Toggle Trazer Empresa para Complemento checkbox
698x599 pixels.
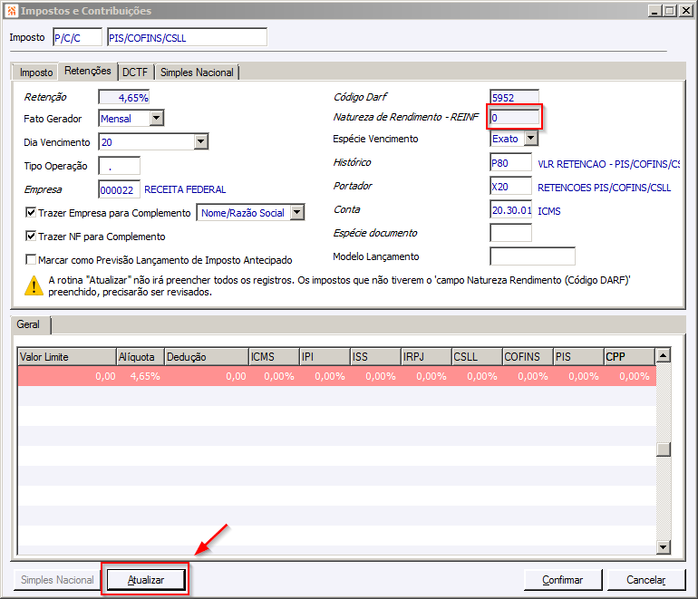[31, 213]
